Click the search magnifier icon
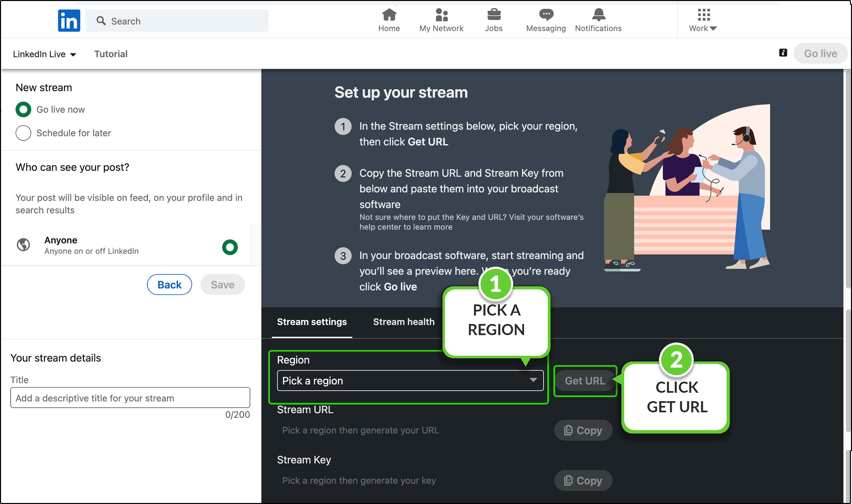The width and height of the screenshot is (852, 504). click(101, 21)
